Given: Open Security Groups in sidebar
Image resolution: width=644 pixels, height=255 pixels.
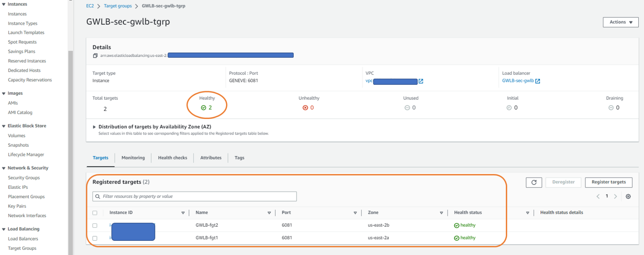Looking at the screenshot, I should point(24,178).
